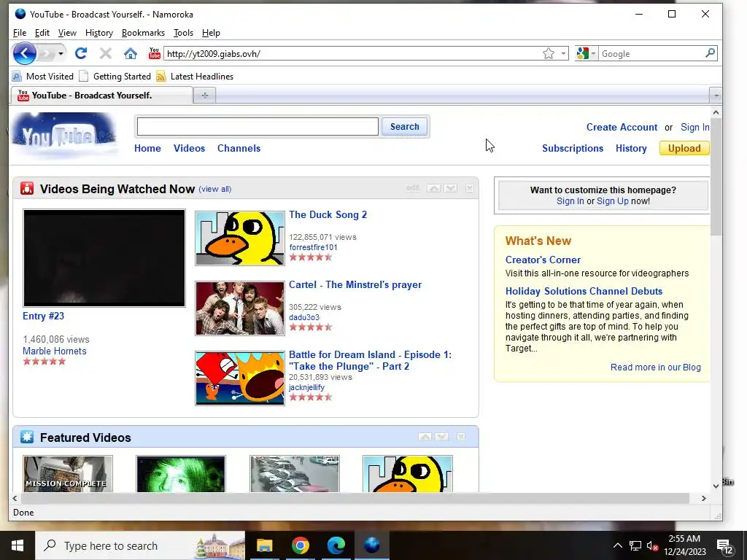Move Featured Videos module up

coord(425,437)
